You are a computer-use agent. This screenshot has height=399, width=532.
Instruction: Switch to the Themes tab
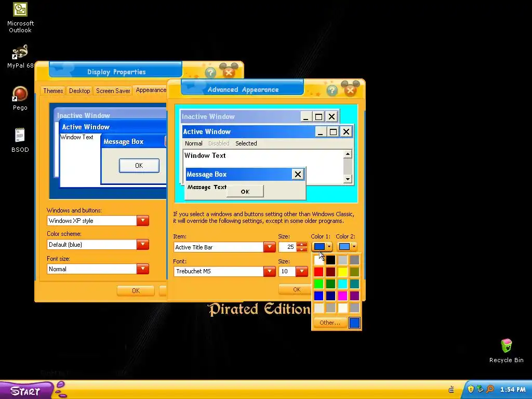53,90
